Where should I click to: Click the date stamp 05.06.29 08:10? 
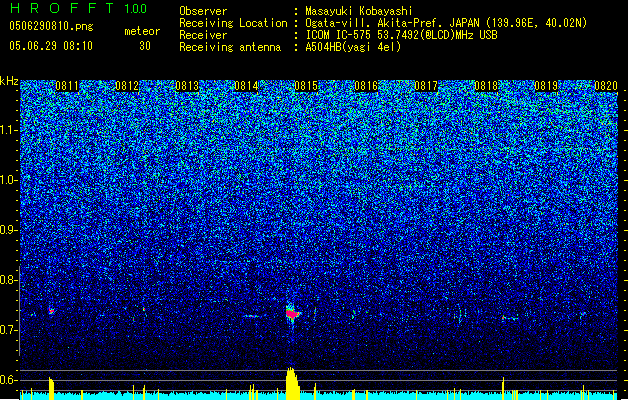[51, 46]
